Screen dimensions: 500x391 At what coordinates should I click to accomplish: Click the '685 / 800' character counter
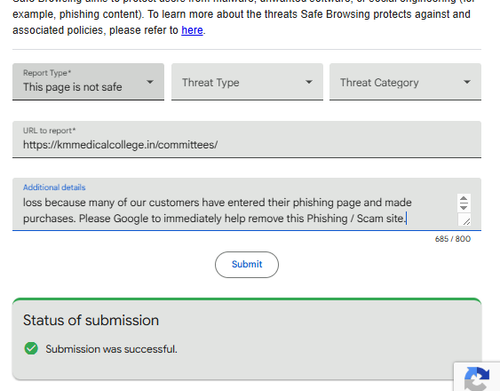[453, 239]
